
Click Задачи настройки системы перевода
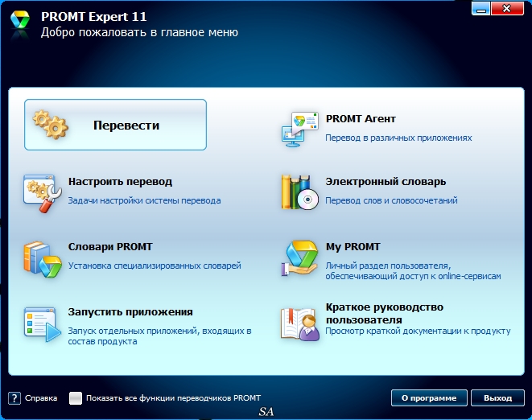click(x=144, y=200)
